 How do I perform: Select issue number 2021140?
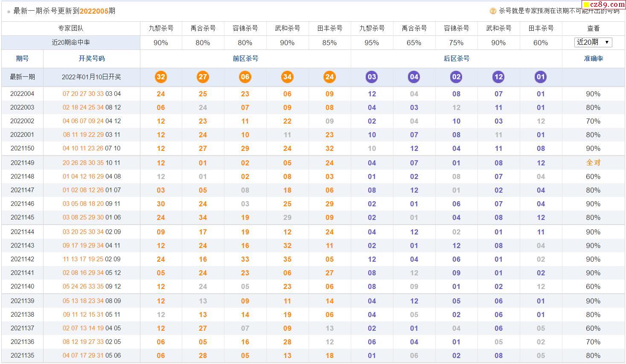click(22, 286)
